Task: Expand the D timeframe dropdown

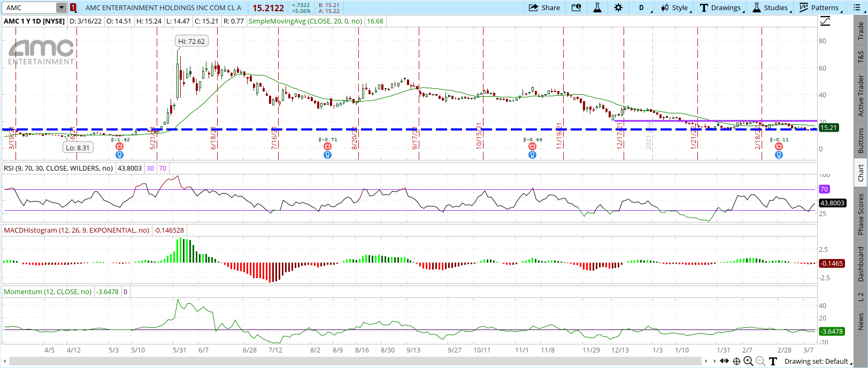Action: 644,7
